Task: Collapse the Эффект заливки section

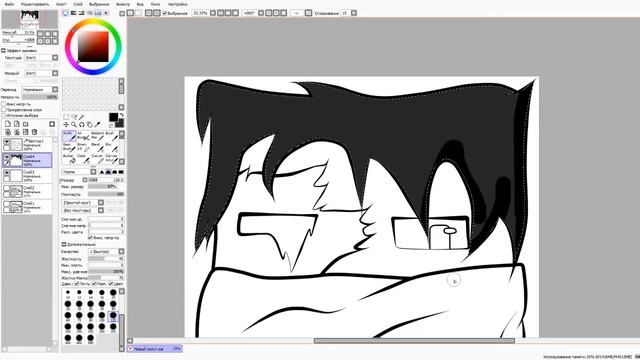Action: (3, 51)
